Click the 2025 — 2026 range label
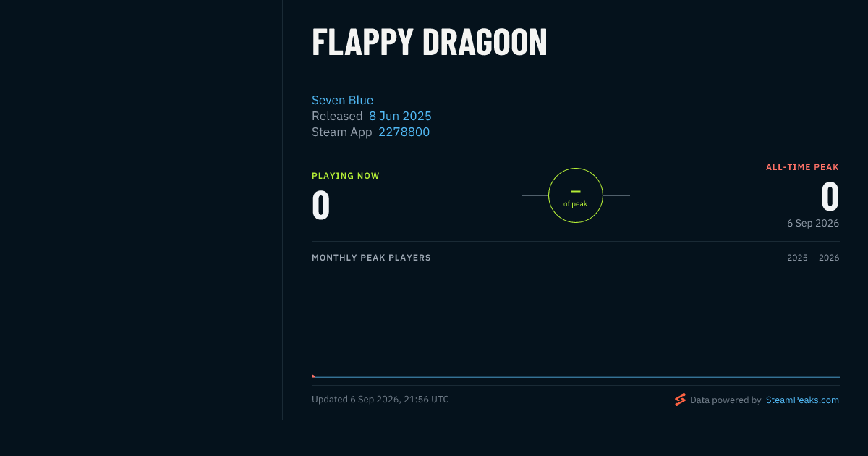This screenshot has width=868, height=456. tap(813, 258)
